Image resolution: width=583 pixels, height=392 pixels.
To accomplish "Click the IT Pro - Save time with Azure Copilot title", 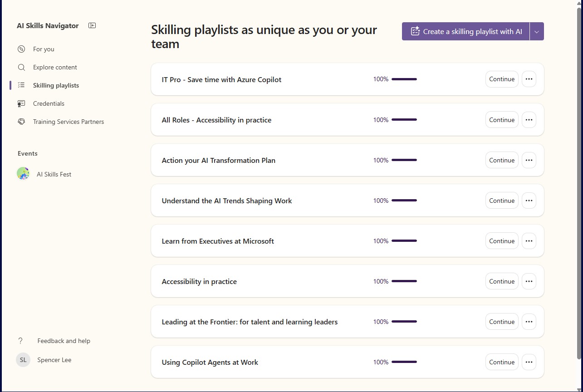I will pyautogui.click(x=221, y=79).
